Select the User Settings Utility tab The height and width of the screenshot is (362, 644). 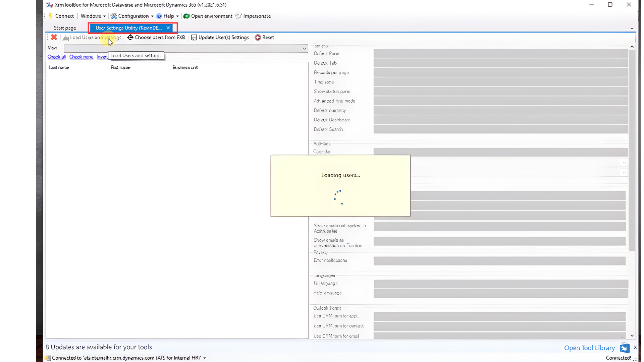(x=128, y=28)
